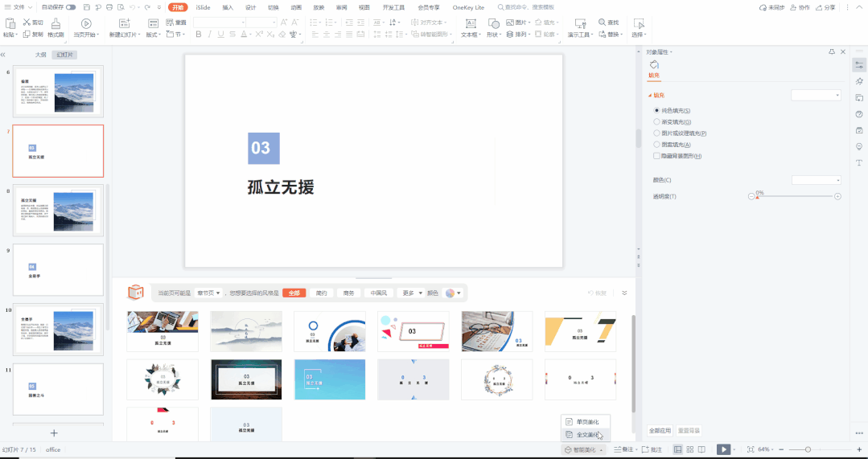Viewport: 868px width, 459px height.
Task: Open Presentation Tools (演示工具)
Action: [580, 27]
